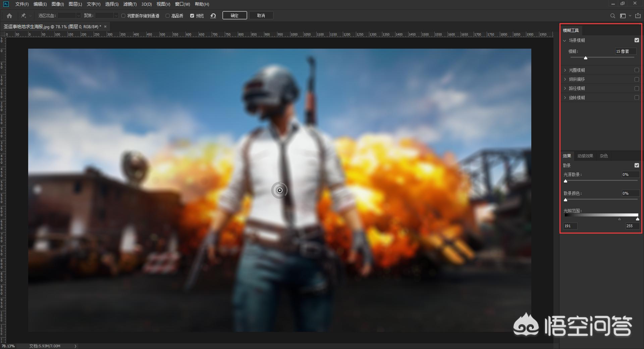Screen dimensions: 644x349
Task: Close the 圣逗事绝地求生海报.jpg document tab
Action: point(105,27)
